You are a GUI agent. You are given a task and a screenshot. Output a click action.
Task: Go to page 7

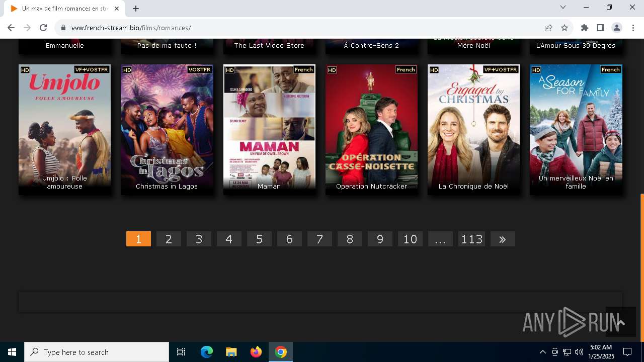(x=319, y=239)
